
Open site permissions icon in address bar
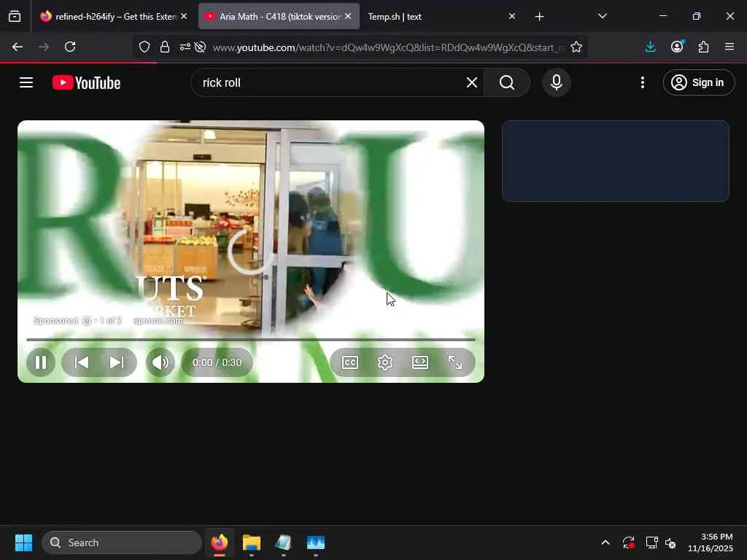click(185, 47)
